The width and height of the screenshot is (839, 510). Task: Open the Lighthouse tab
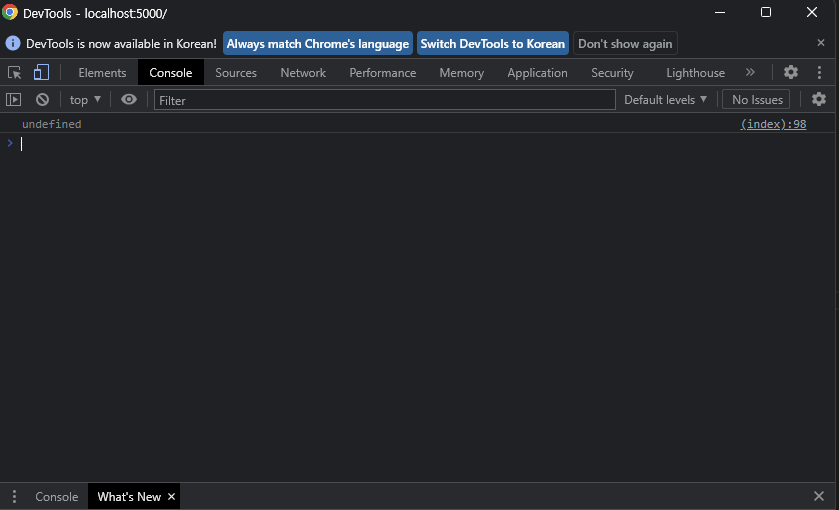[x=696, y=73]
